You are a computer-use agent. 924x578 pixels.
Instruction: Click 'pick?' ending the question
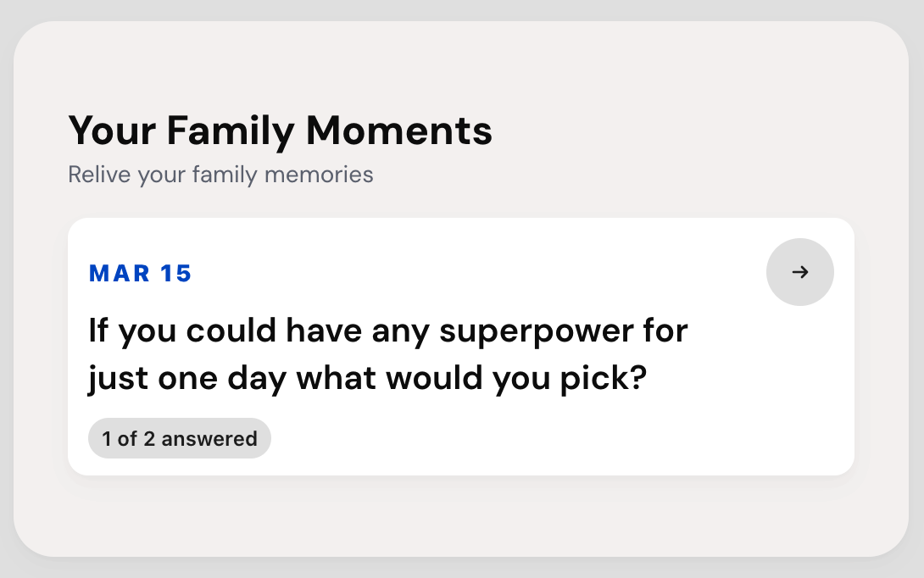pos(603,378)
